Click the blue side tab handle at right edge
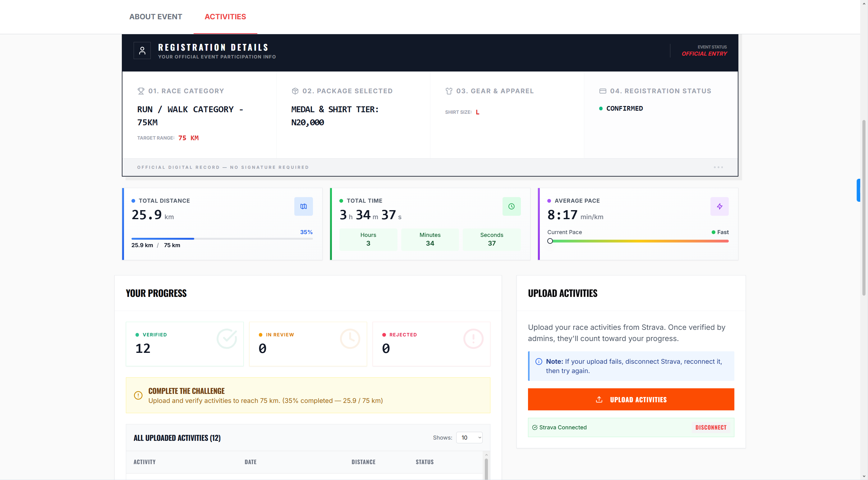 [858, 191]
